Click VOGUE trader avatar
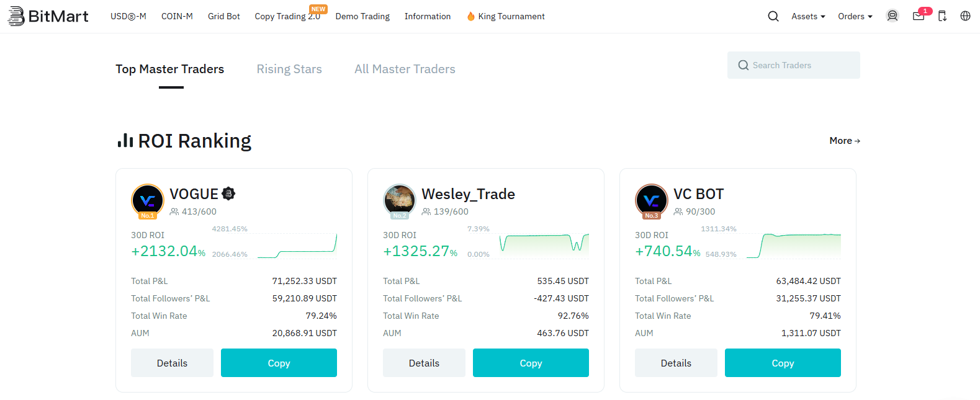980x400 pixels. (x=148, y=200)
